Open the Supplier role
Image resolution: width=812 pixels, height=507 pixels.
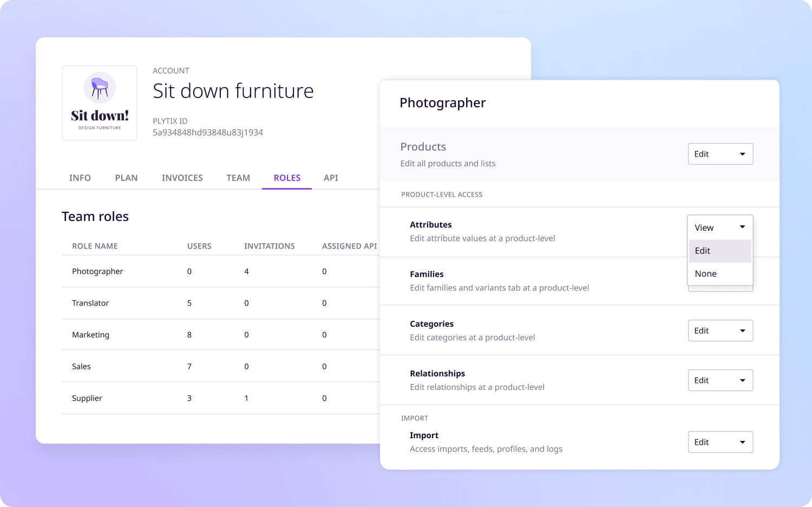(221, 398)
